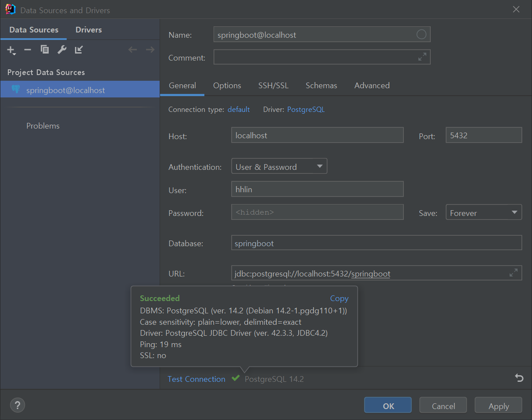Expand the URL field editor
This screenshot has height=420, width=532.
click(514, 273)
